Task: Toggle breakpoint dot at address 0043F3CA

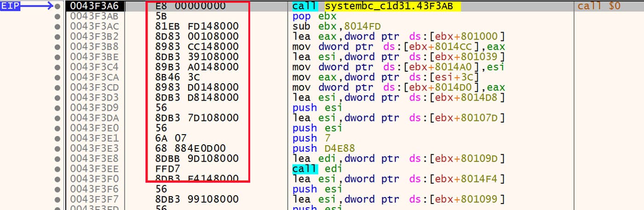Action: [x=57, y=77]
